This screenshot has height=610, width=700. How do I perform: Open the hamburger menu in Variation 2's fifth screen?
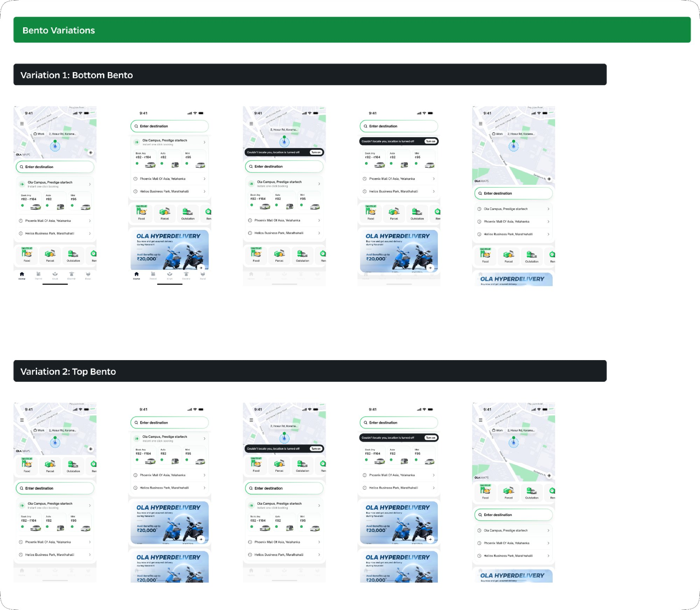[481, 420]
